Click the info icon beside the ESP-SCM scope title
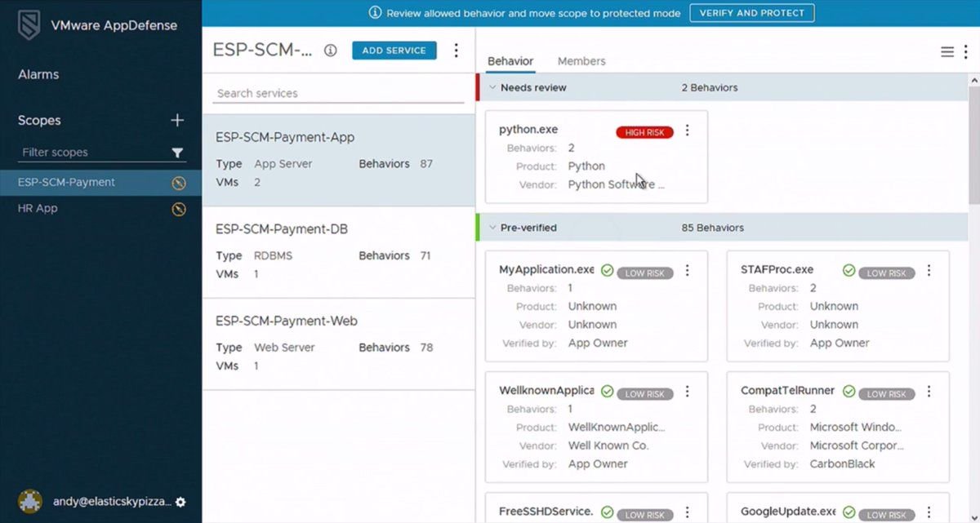The width and height of the screenshot is (980, 523). [x=330, y=51]
